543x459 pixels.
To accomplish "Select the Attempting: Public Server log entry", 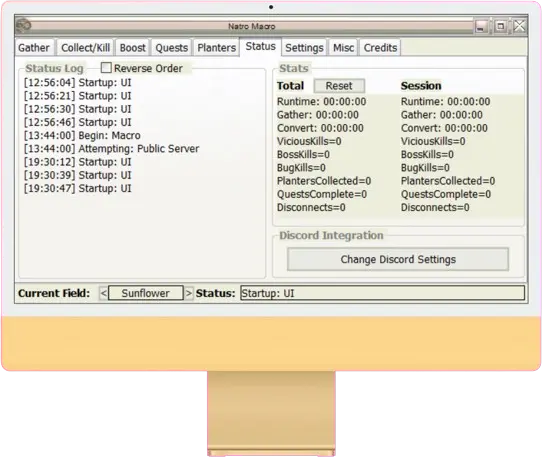I will [112, 149].
